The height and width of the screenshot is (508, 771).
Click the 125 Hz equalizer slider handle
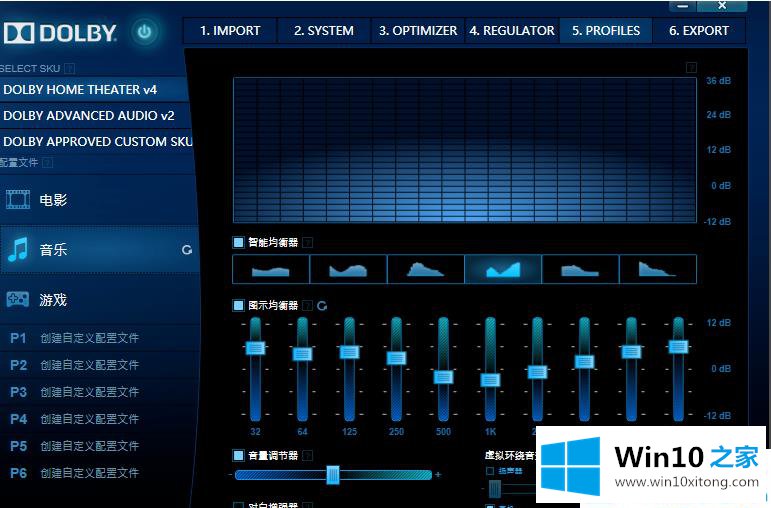[x=350, y=352]
